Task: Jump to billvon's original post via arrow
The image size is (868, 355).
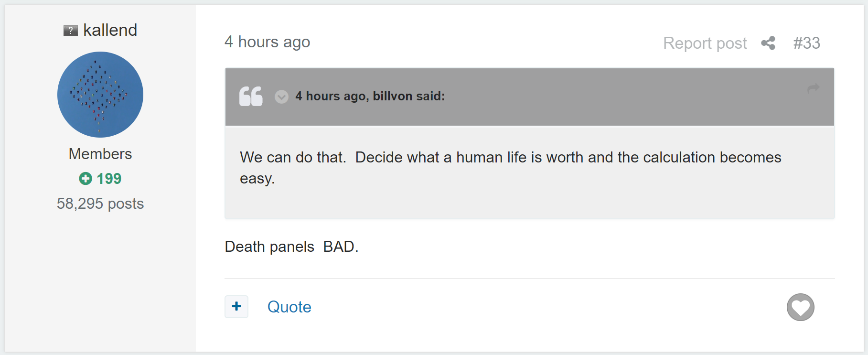Action: point(814,88)
